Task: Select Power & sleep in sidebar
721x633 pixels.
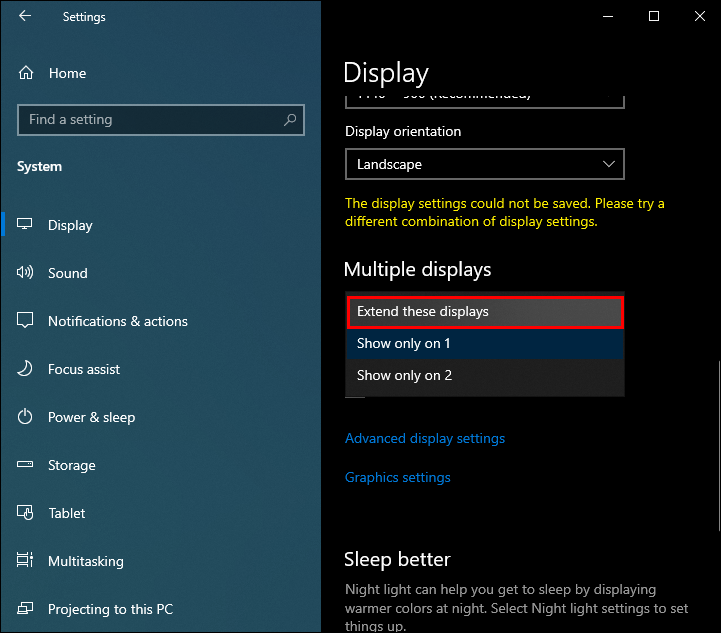Action: (92, 417)
